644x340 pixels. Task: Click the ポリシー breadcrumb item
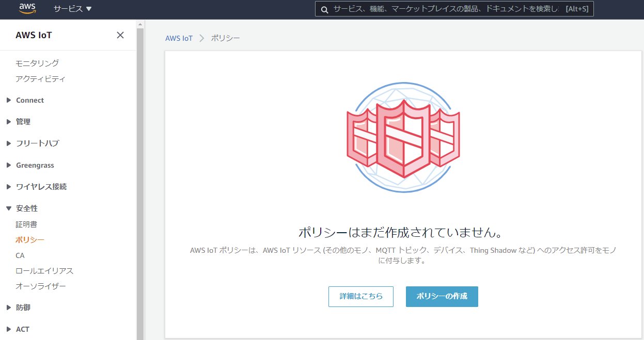(x=225, y=38)
